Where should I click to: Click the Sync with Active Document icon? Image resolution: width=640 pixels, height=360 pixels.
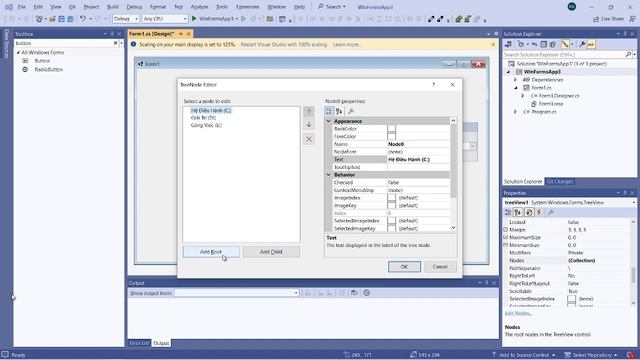[534, 44]
